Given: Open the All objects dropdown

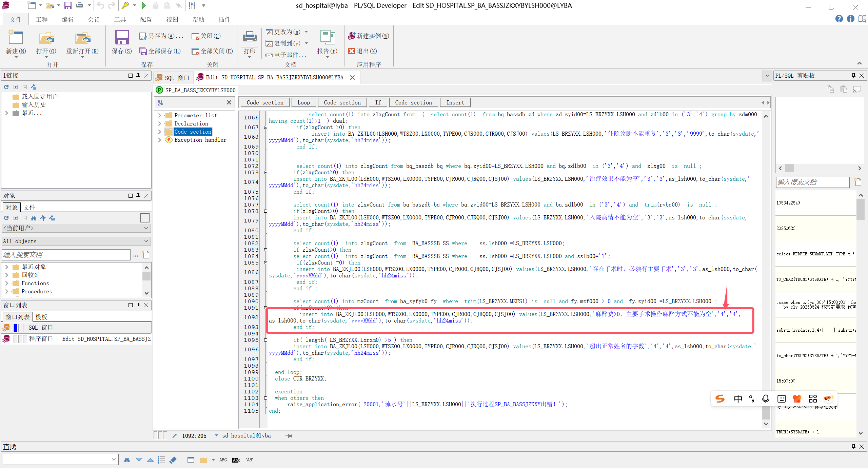Looking at the screenshot, I should (x=146, y=241).
